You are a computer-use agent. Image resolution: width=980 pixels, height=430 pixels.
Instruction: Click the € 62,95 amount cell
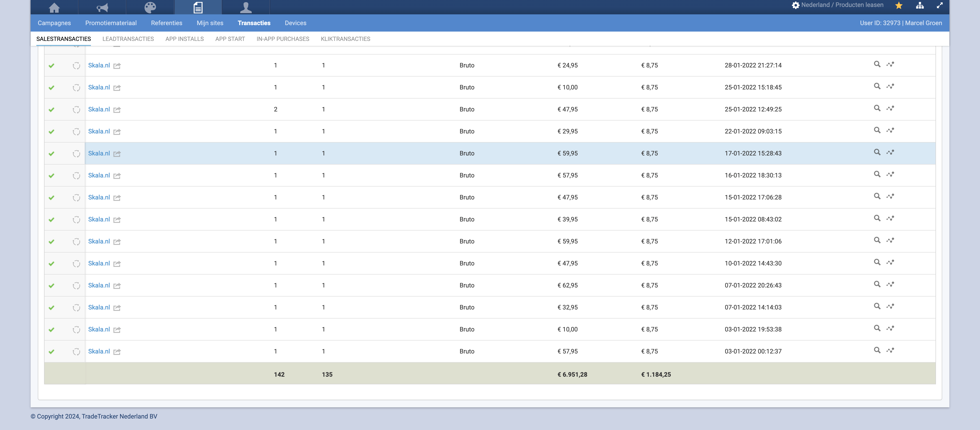point(568,286)
